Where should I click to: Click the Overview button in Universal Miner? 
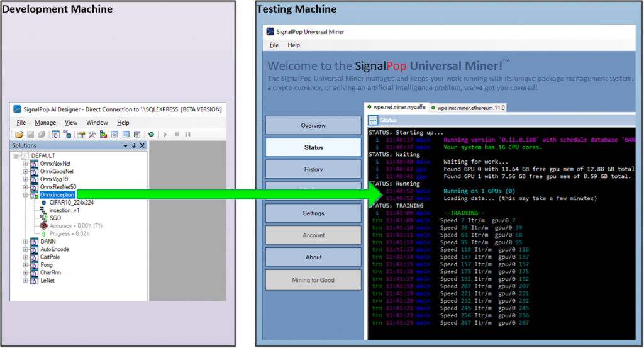click(x=313, y=125)
